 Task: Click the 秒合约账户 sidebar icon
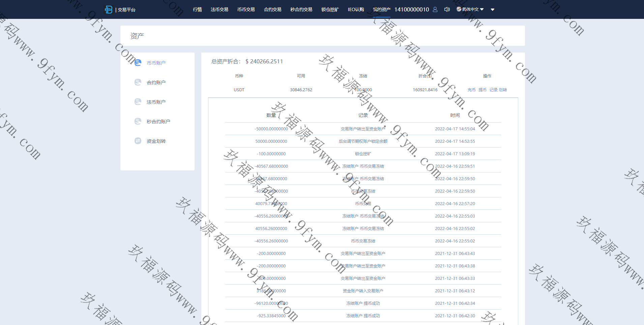point(138,122)
